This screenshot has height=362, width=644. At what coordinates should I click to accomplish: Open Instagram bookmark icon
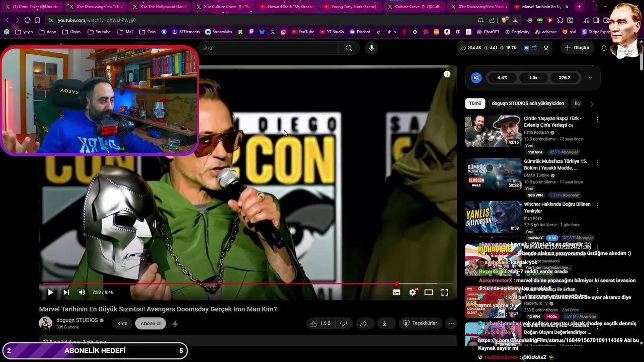283,32
